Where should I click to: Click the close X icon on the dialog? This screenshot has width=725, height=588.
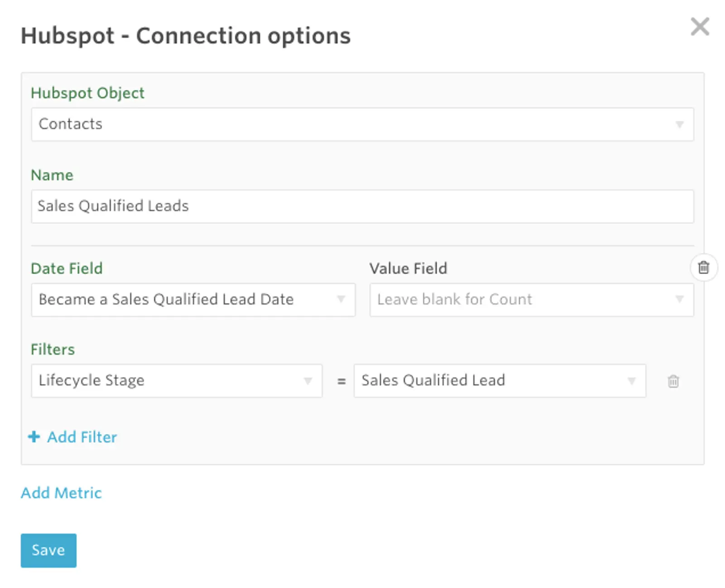700,27
